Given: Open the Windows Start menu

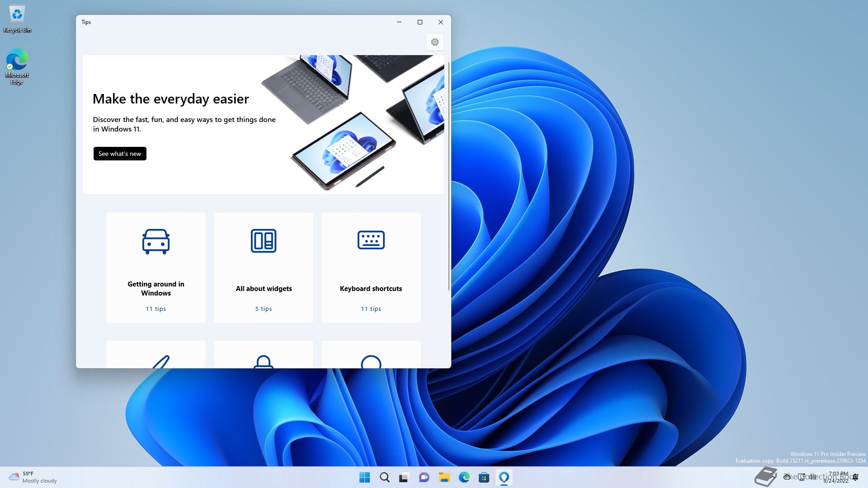Looking at the screenshot, I should point(364,477).
